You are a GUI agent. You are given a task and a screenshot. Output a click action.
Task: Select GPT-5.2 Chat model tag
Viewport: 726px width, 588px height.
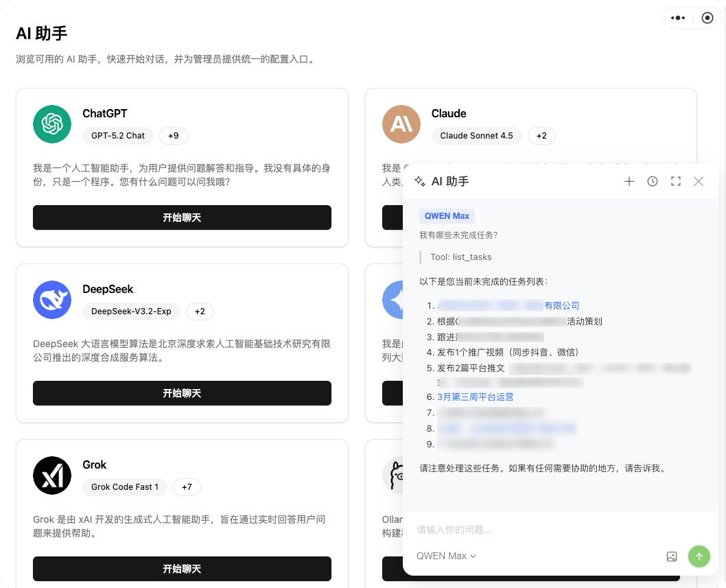[117, 136]
